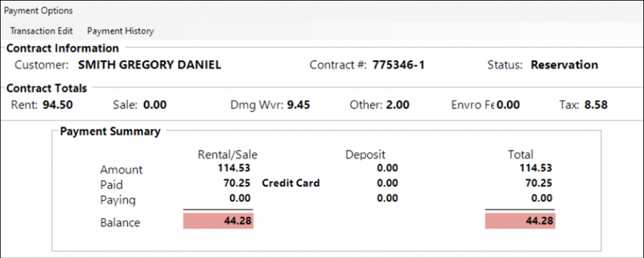Click the Payment Options window title

coord(38,10)
